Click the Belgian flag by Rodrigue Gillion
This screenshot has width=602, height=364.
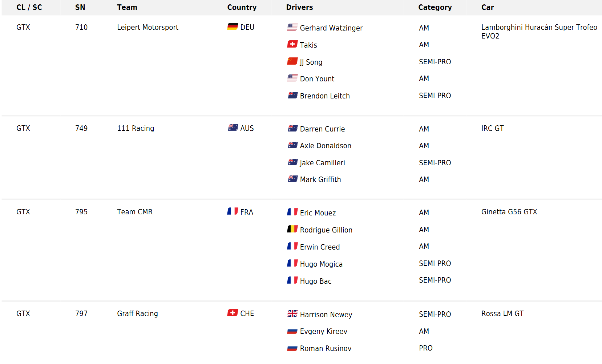tap(292, 229)
